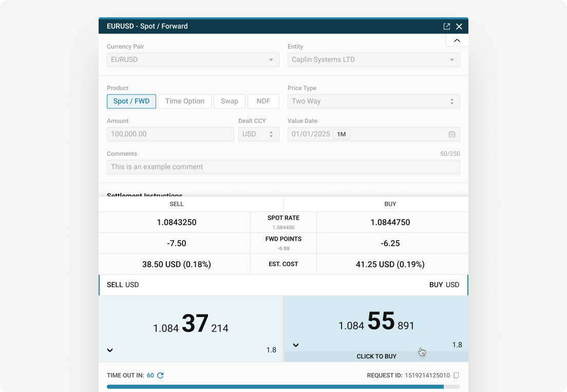This screenshot has height=392, width=567.
Task: Expand details chevron on the buy tile
Action: (296, 345)
